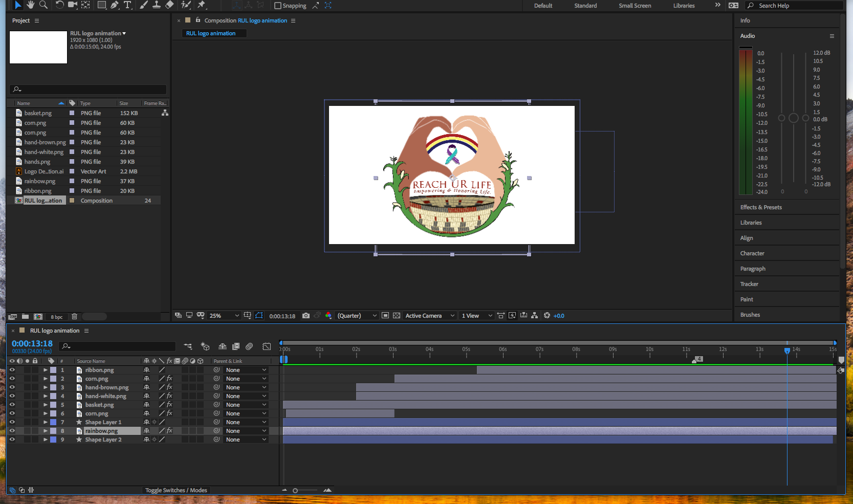Create a new folder in Project panel

(x=25, y=317)
